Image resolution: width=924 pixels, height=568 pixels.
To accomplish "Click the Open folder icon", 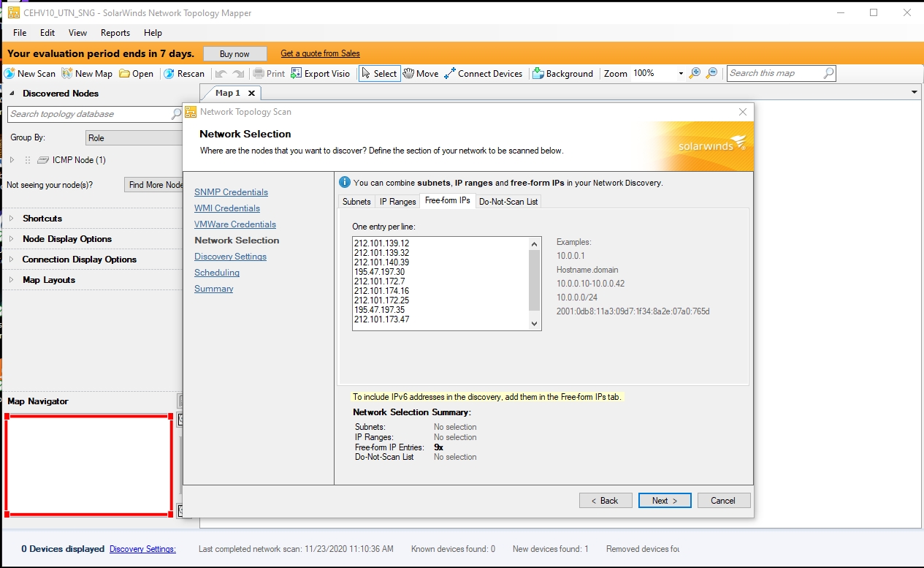I will 125,74.
